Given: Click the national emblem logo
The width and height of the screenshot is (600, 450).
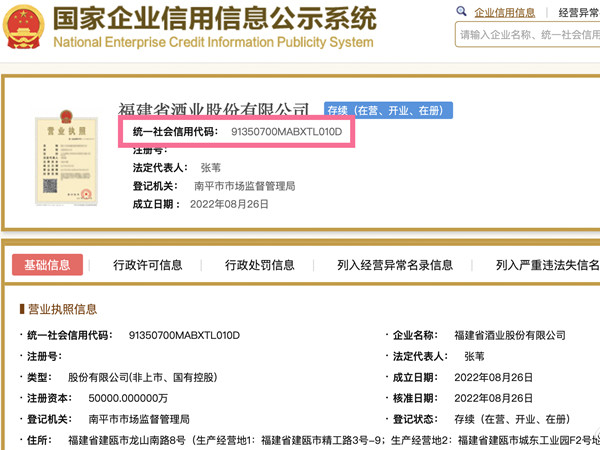Looking at the screenshot, I should tap(24, 26).
